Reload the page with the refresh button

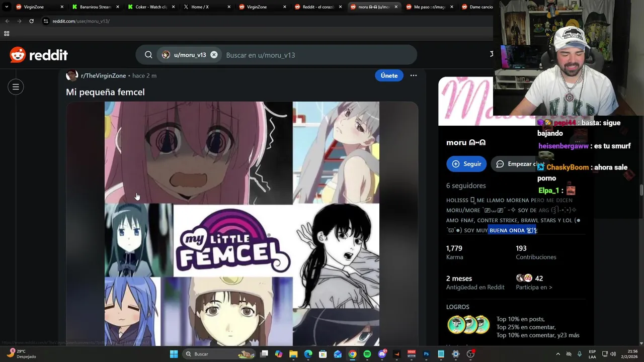[31, 21]
